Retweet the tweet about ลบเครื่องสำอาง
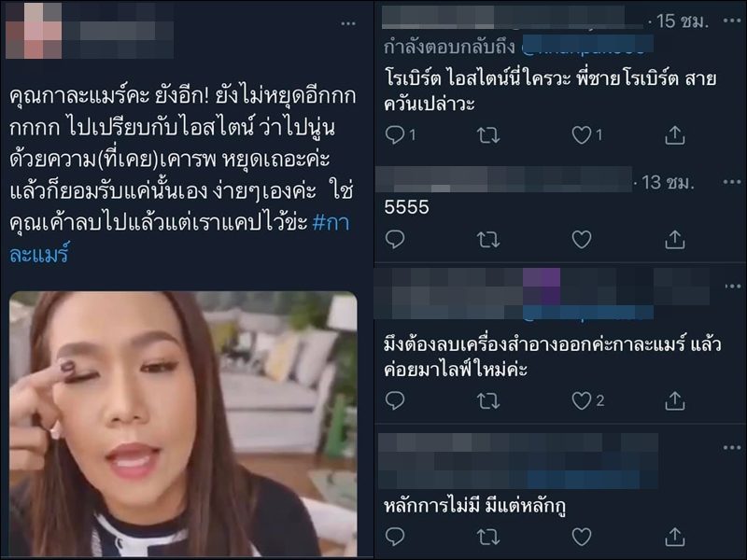 [488, 401]
